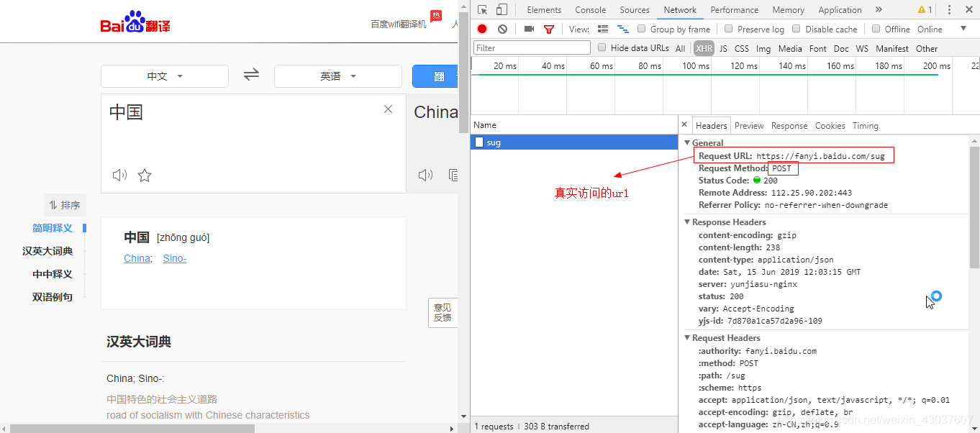Screen dimensions: 980x433
Task: Open DevTools more options menu icon
Action: pos(949,10)
